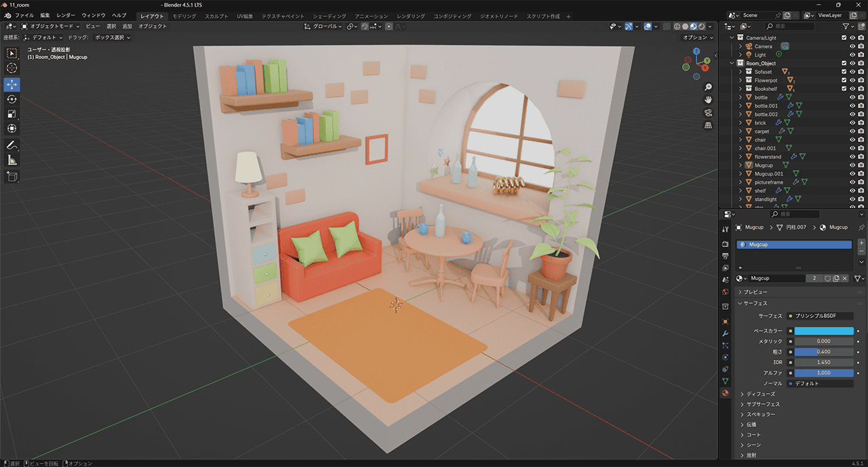This screenshot has height=467, width=868.
Task: Select the Measure tool
Action: click(x=12, y=161)
